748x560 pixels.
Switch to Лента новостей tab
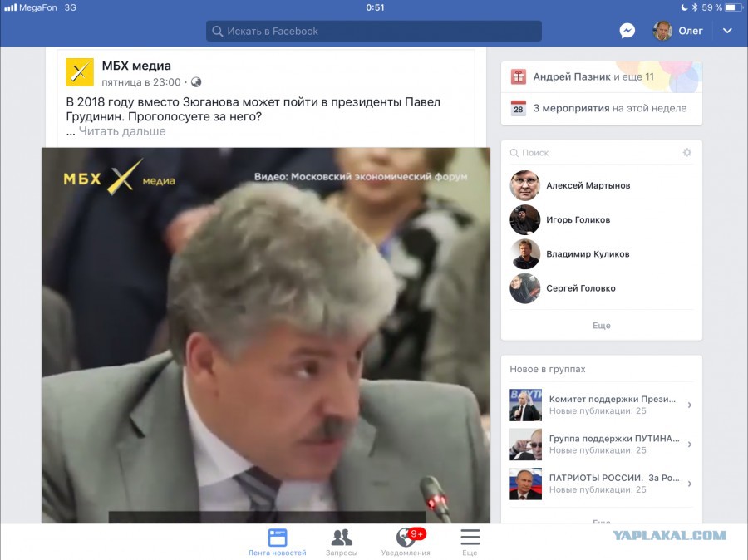(277, 543)
